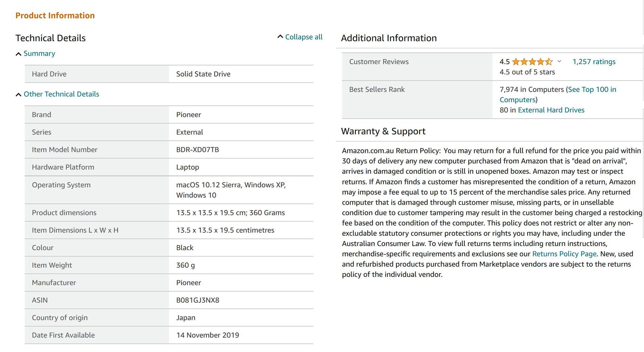Click the 'Date First Available' label

point(63,335)
